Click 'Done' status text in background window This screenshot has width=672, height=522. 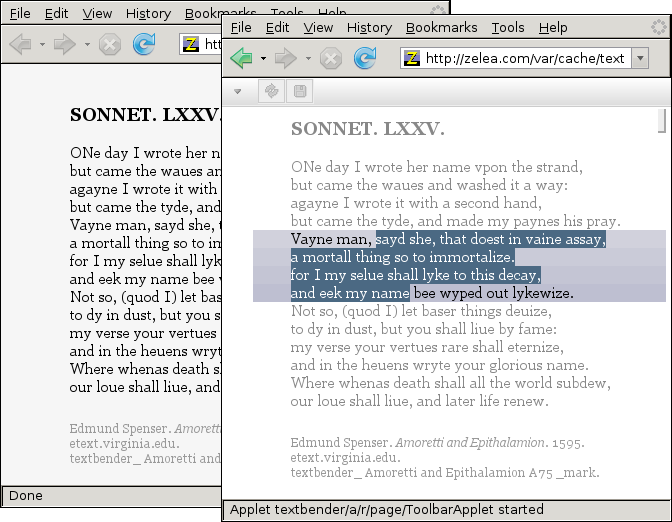click(x=26, y=496)
